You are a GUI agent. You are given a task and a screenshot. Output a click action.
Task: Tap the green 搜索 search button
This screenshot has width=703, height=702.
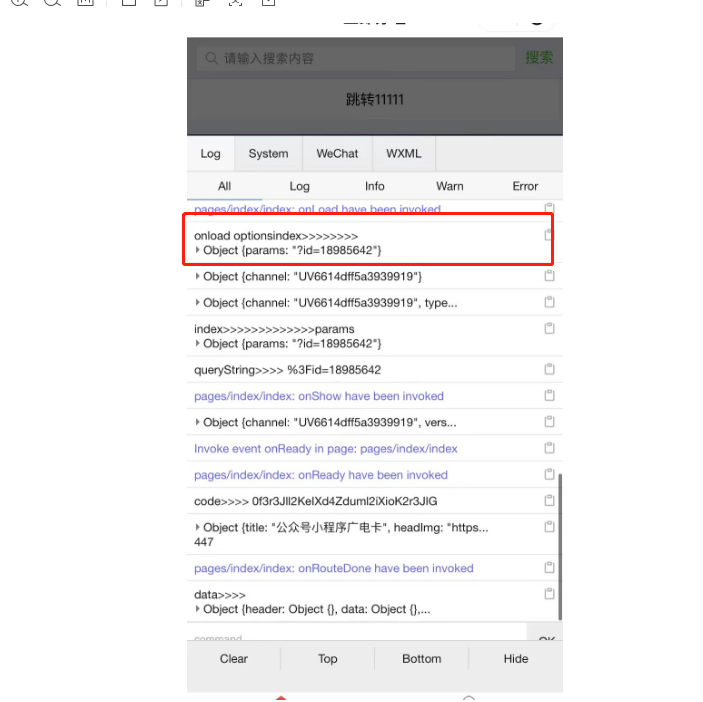click(x=539, y=57)
